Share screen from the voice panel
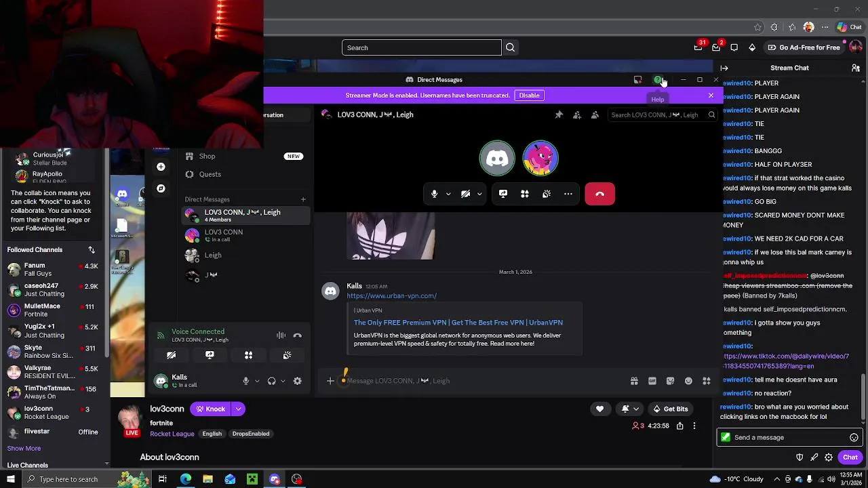 210,355
